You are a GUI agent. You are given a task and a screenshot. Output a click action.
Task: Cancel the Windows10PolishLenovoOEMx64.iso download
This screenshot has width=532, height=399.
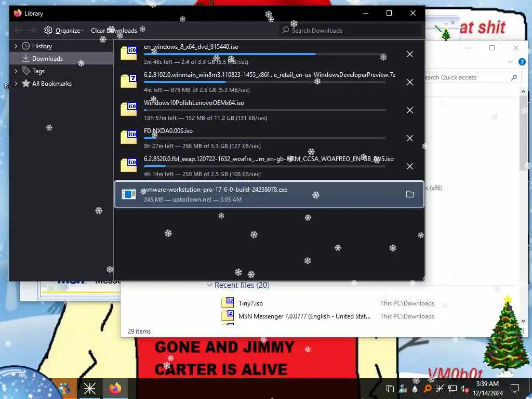(410, 110)
